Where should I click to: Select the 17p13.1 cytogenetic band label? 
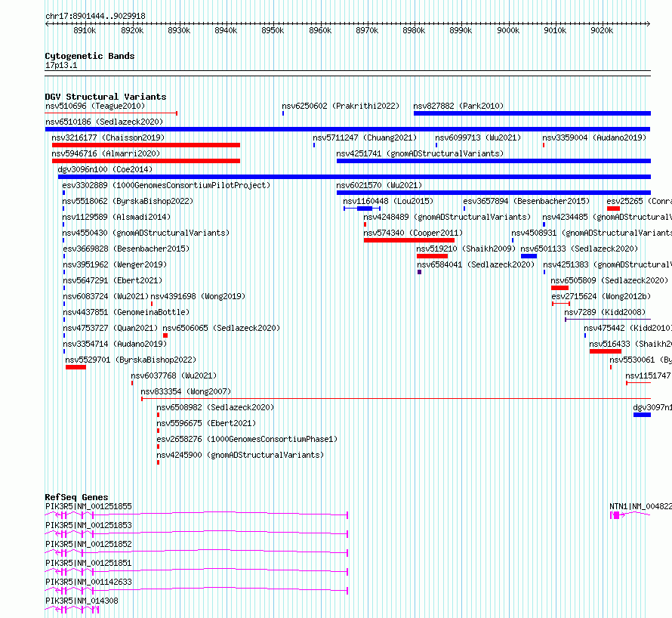coord(61,65)
